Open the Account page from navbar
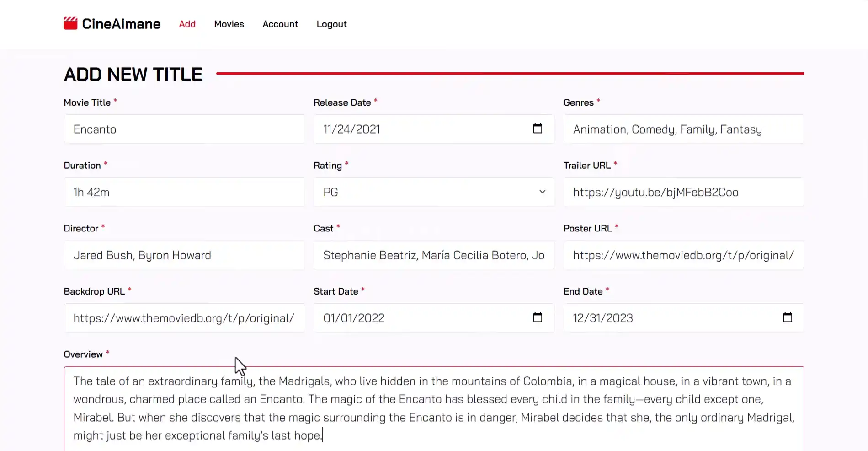Screen dimensions: 868x451 click(280, 24)
